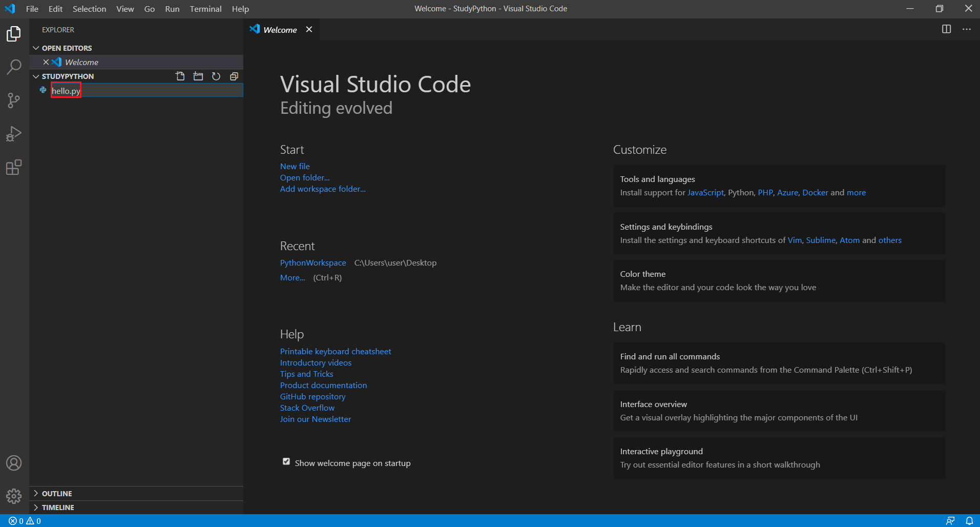This screenshot has width=980, height=527.
Task: Click the Atom keybindings link
Action: click(x=850, y=240)
